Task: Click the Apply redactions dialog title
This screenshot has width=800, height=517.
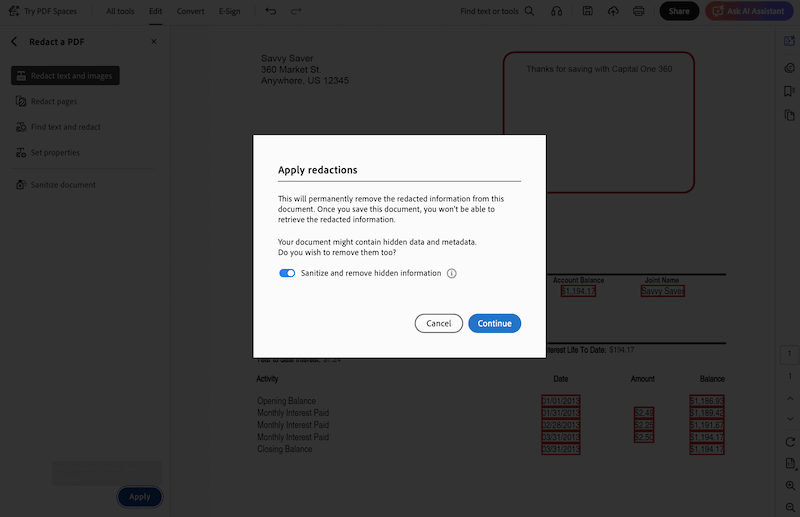Action: click(x=317, y=170)
